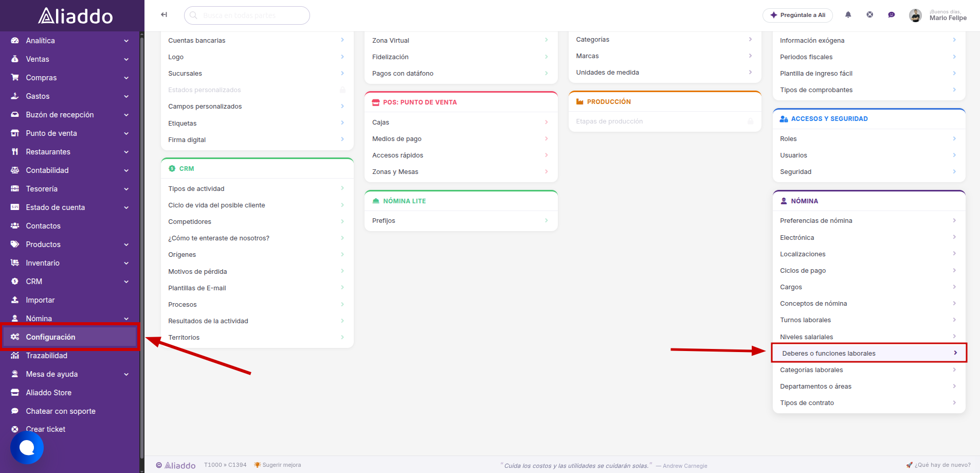
Task: Click the Contactos people icon
Action: [15, 226]
